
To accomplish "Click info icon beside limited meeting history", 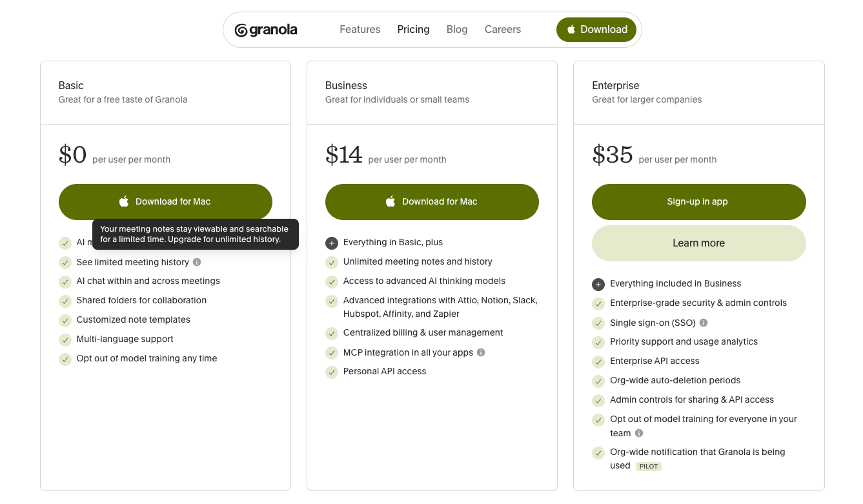I will pyautogui.click(x=197, y=262).
